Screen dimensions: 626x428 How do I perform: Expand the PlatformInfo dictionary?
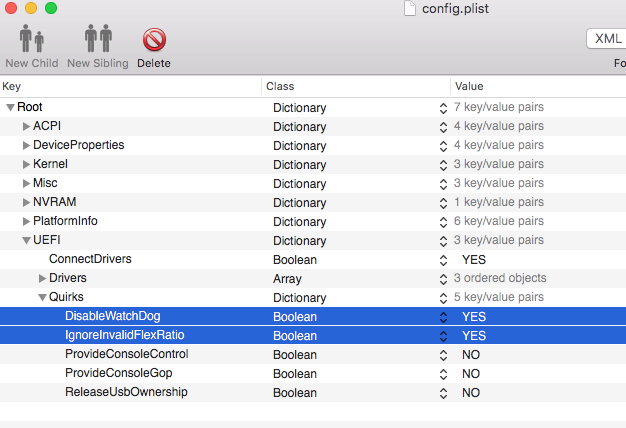pyautogui.click(x=26, y=221)
